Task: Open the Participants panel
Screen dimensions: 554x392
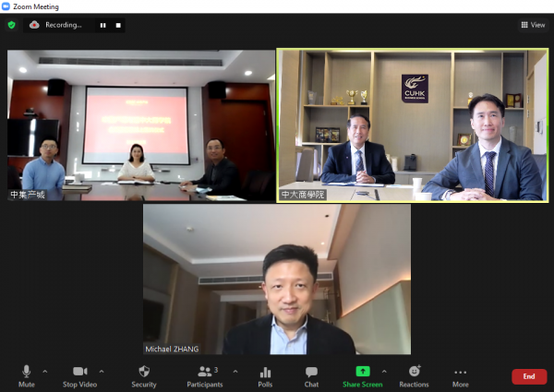Action: (x=205, y=374)
